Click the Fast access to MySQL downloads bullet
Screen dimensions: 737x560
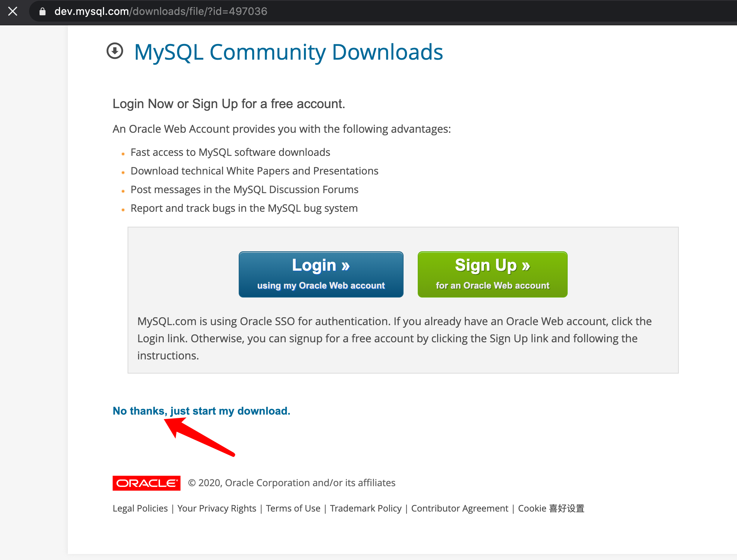(230, 152)
